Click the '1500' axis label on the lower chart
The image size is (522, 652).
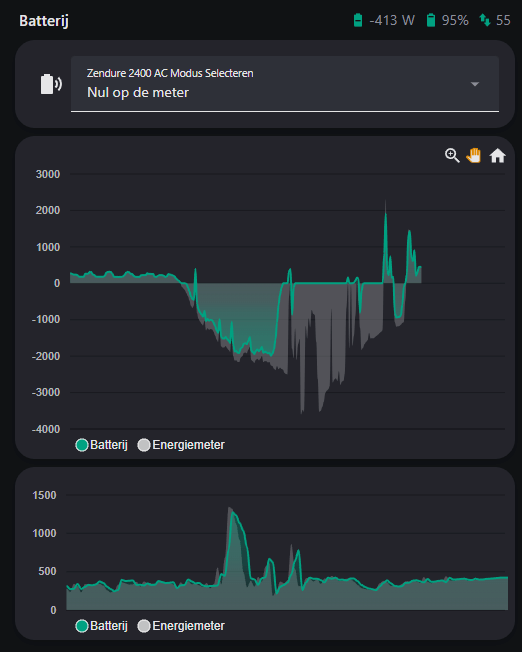pos(44,495)
